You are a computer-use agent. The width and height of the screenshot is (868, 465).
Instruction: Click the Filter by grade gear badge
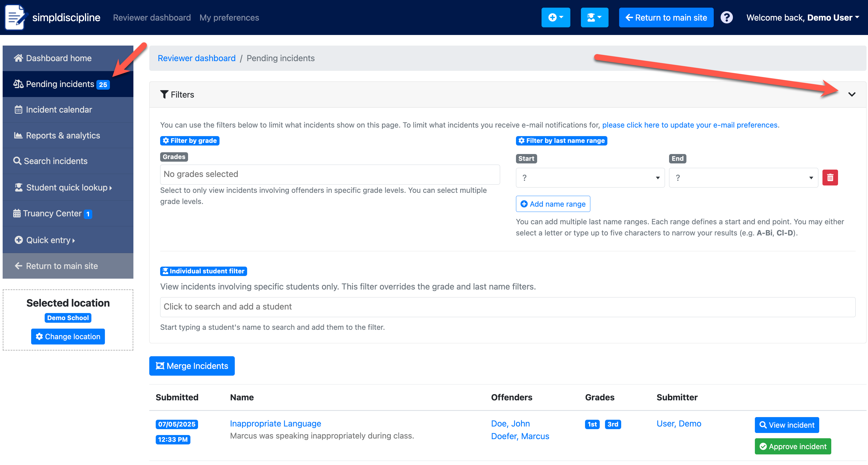coord(190,140)
